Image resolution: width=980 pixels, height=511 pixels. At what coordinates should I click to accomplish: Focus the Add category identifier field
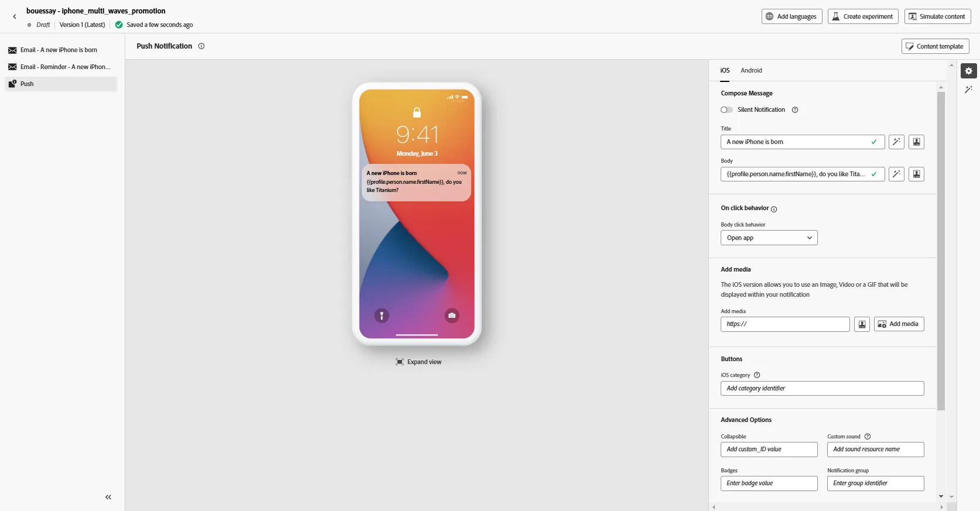point(822,389)
